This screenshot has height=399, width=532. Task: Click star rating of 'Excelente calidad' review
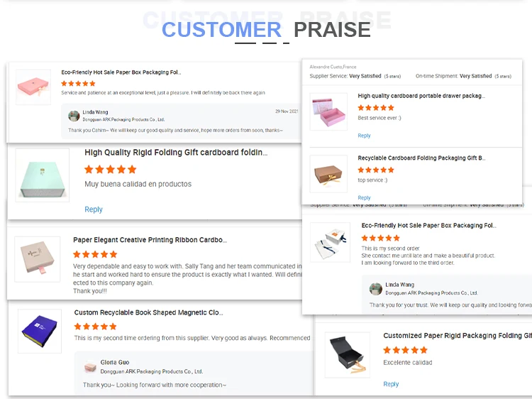405,350
